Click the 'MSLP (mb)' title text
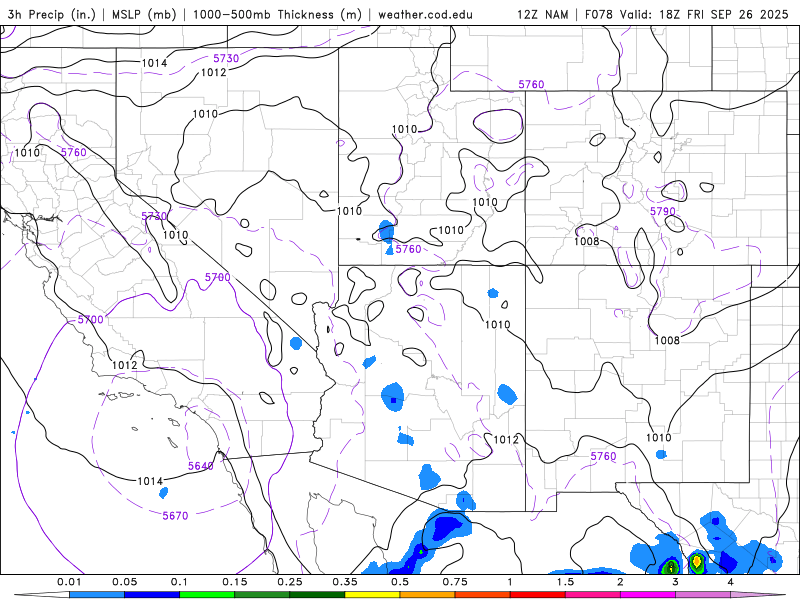The width and height of the screenshot is (800, 600). [x=143, y=14]
